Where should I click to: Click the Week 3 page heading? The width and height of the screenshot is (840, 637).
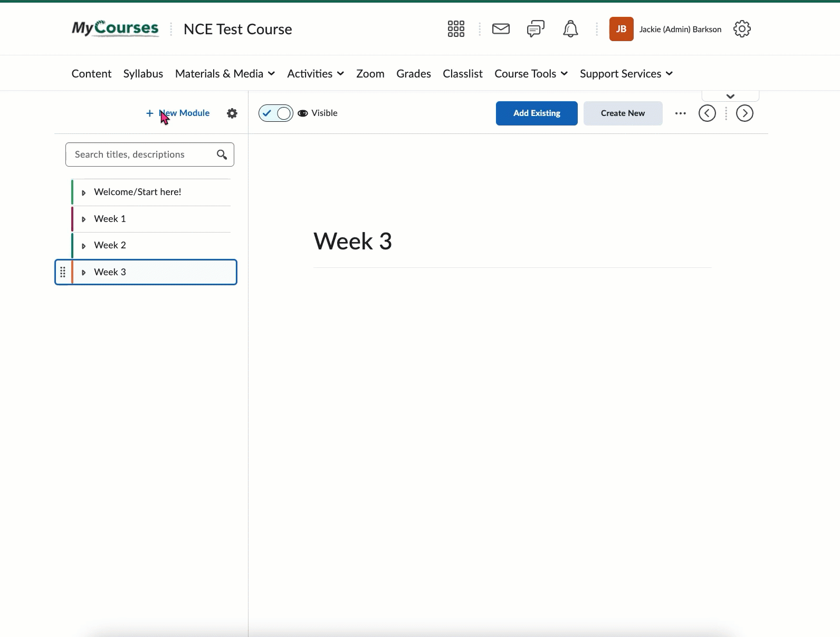tap(353, 242)
